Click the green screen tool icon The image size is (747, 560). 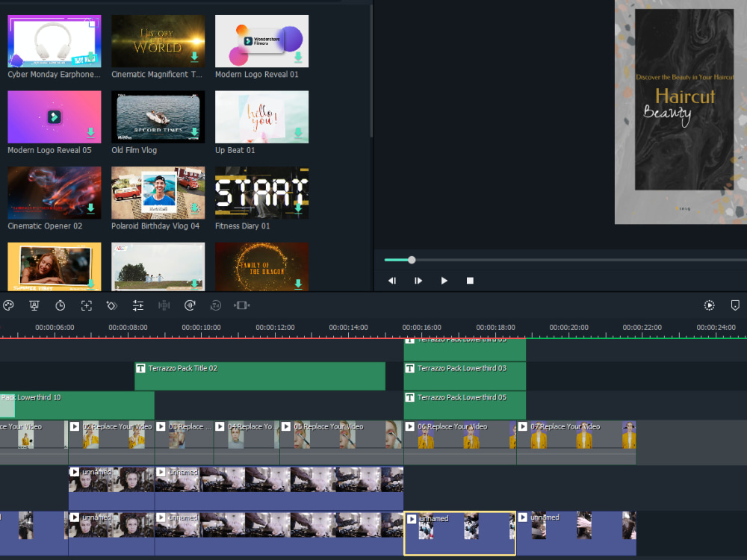pos(34,305)
